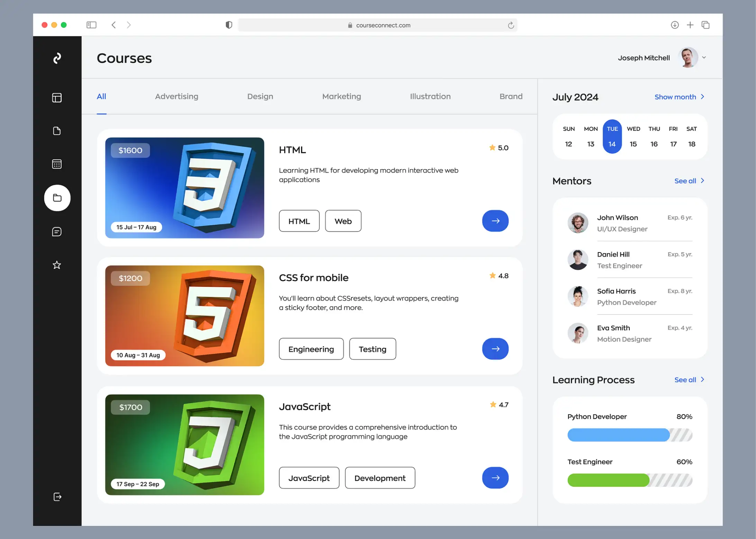Screen dimensions: 756x539
Task: Go back with the browser back arrow
Action: coord(114,25)
